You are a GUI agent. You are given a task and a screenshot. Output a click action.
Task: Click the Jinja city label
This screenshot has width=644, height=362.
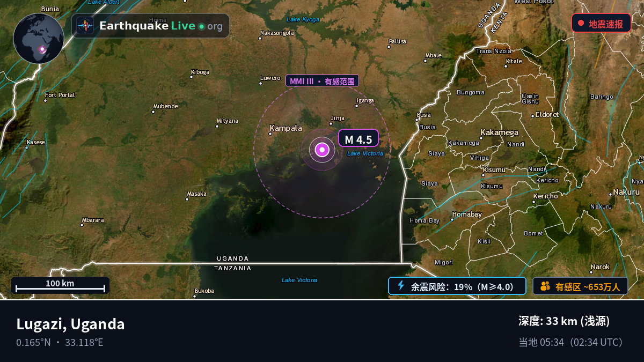click(x=338, y=118)
